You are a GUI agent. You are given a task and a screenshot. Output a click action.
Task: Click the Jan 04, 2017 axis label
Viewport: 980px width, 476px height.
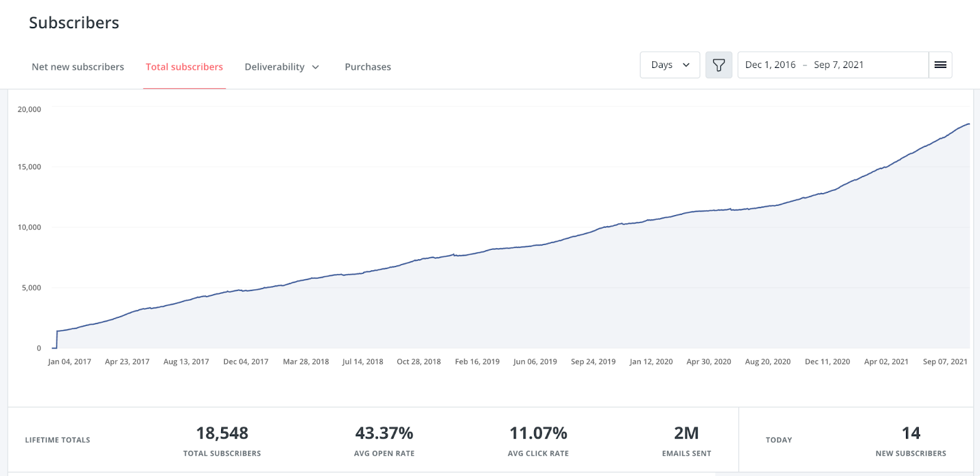tap(70, 361)
